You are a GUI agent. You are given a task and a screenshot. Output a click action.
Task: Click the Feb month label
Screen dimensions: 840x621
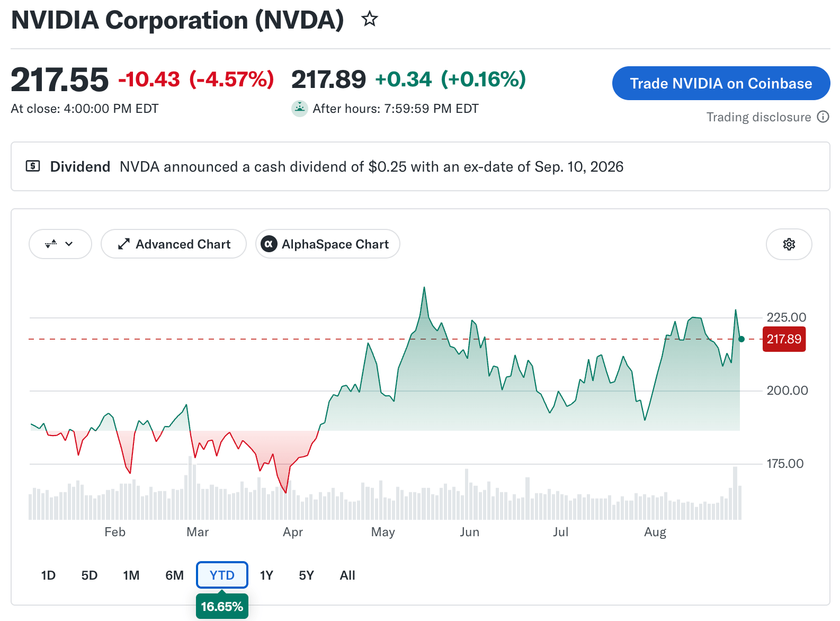point(115,532)
